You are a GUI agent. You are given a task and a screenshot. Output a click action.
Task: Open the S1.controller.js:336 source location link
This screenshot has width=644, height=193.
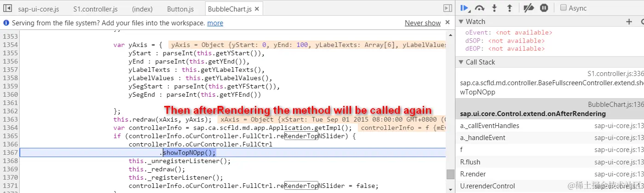pyautogui.click(x=615, y=74)
